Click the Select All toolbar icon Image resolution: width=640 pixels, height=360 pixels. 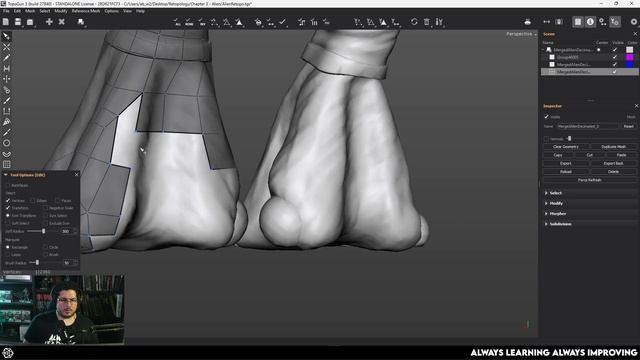(x=177, y=22)
